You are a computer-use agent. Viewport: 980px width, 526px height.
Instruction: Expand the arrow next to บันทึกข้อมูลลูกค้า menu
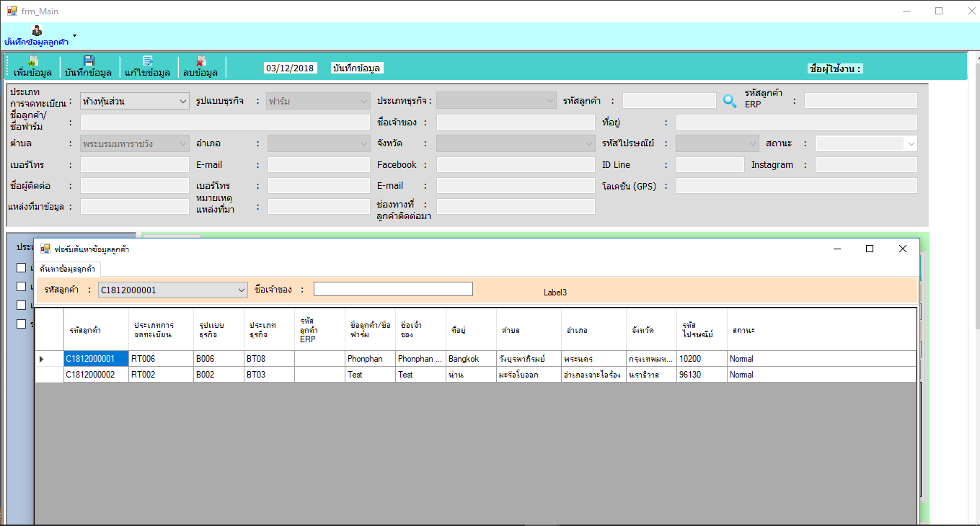tap(74, 35)
